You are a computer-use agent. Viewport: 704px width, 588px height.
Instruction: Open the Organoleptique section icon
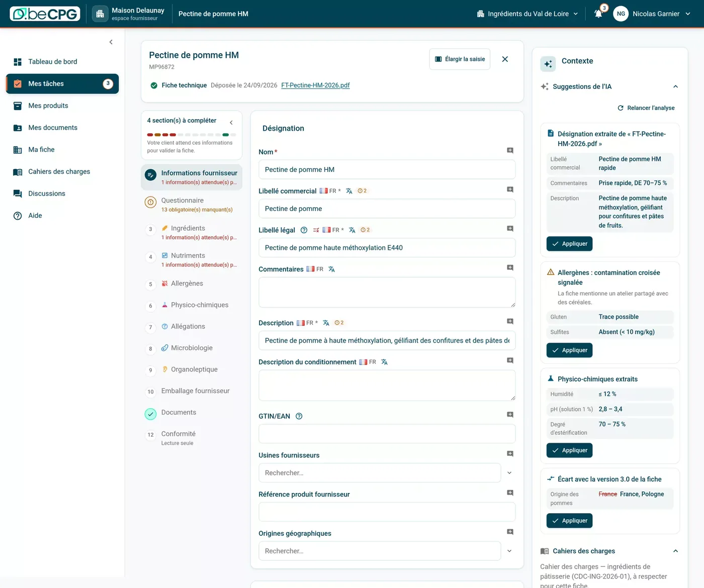(x=164, y=369)
